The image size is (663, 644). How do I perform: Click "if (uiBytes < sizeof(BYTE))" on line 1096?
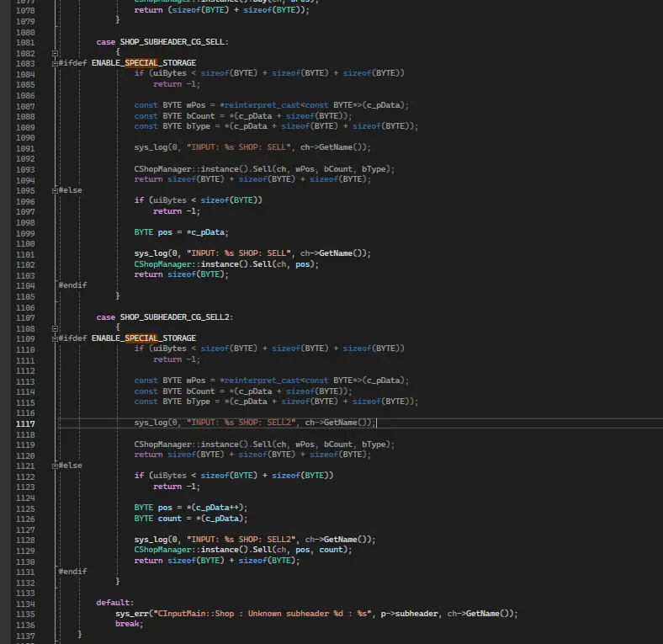[199, 200]
